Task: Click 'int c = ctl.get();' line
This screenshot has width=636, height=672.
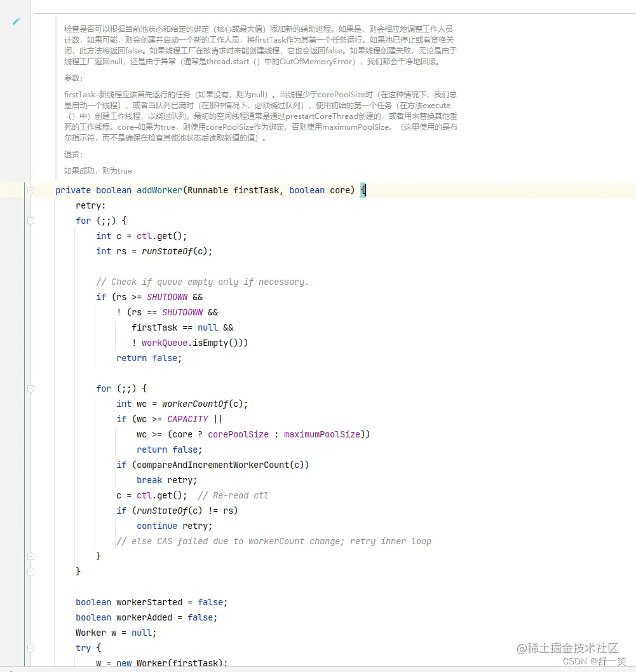Action: (x=141, y=236)
